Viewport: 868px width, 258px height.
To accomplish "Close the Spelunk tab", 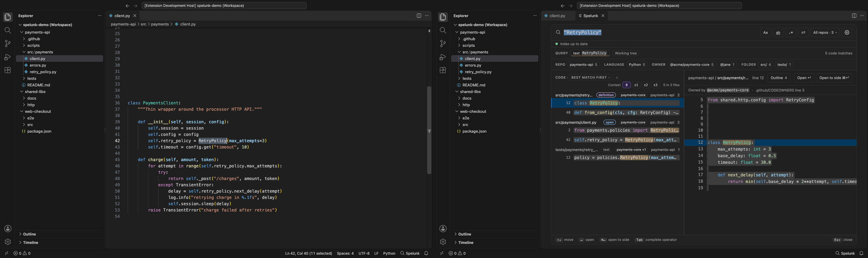I will point(603,16).
